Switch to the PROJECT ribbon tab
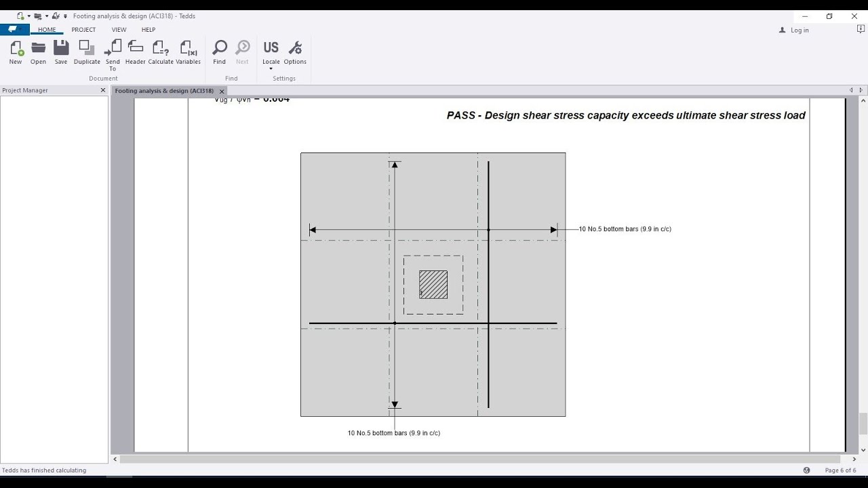 tap(83, 30)
